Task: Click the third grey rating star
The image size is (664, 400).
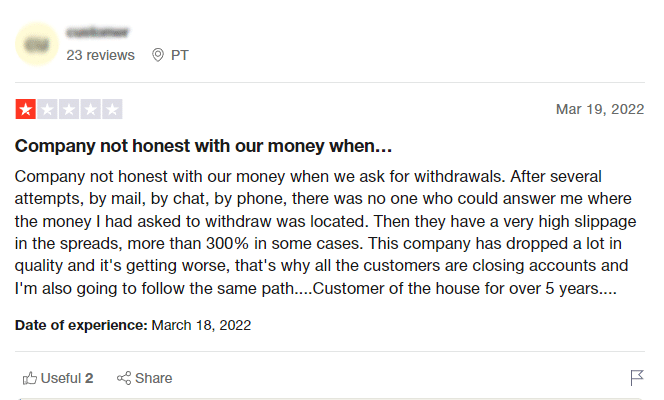Action: point(69,109)
